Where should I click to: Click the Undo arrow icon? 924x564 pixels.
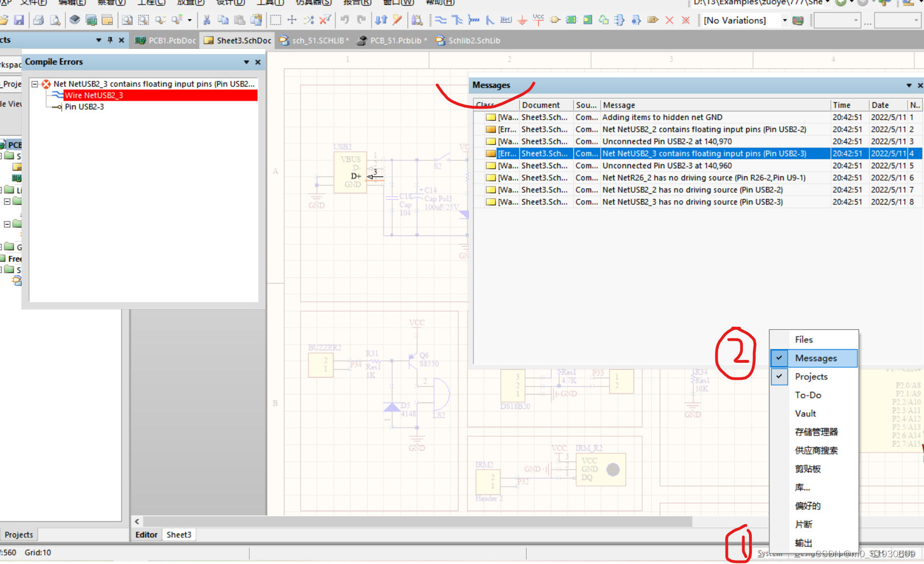pyautogui.click(x=345, y=20)
